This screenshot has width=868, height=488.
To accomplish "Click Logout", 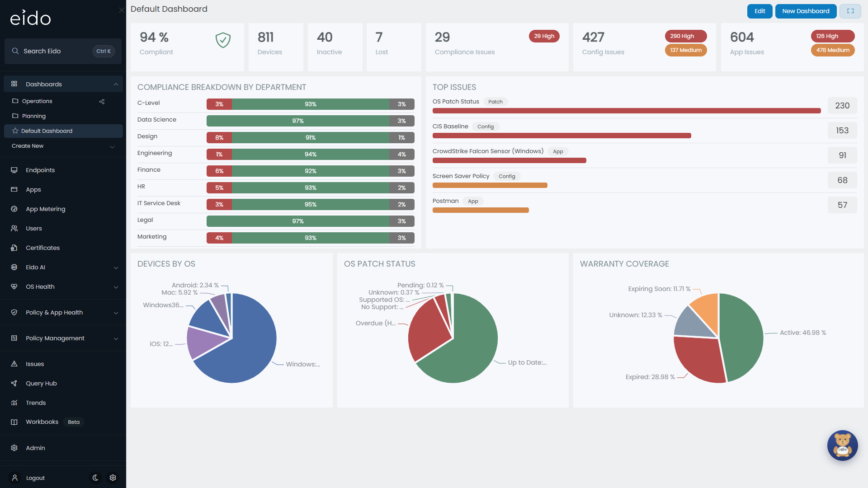I will coord(35,478).
